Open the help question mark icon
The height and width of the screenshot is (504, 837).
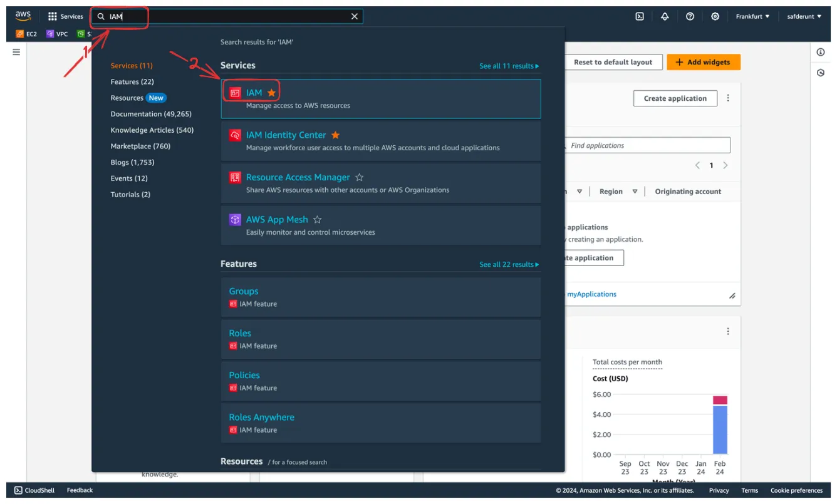(x=690, y=17)
